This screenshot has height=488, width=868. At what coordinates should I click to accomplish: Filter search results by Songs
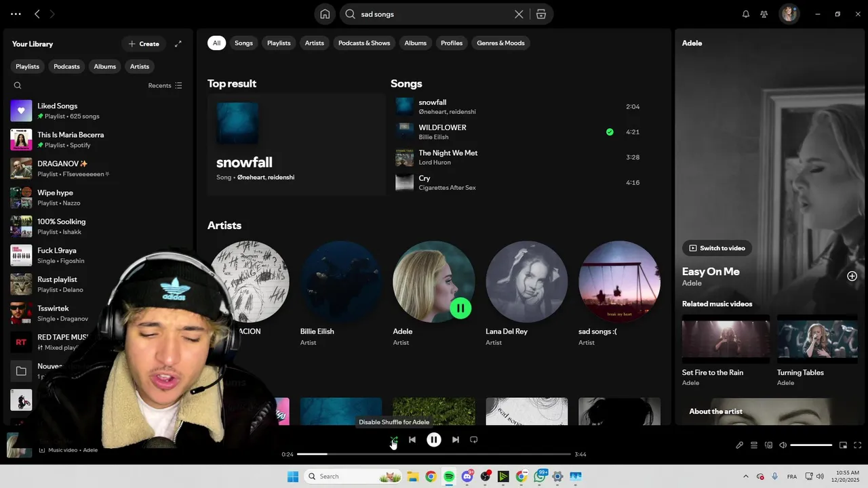click(243, 43)
